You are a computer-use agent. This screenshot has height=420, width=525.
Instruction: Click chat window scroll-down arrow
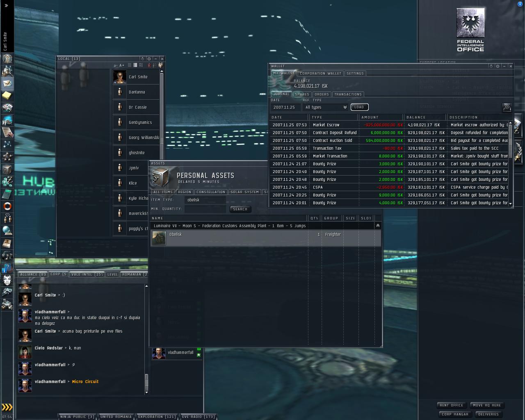coord(146,393)
